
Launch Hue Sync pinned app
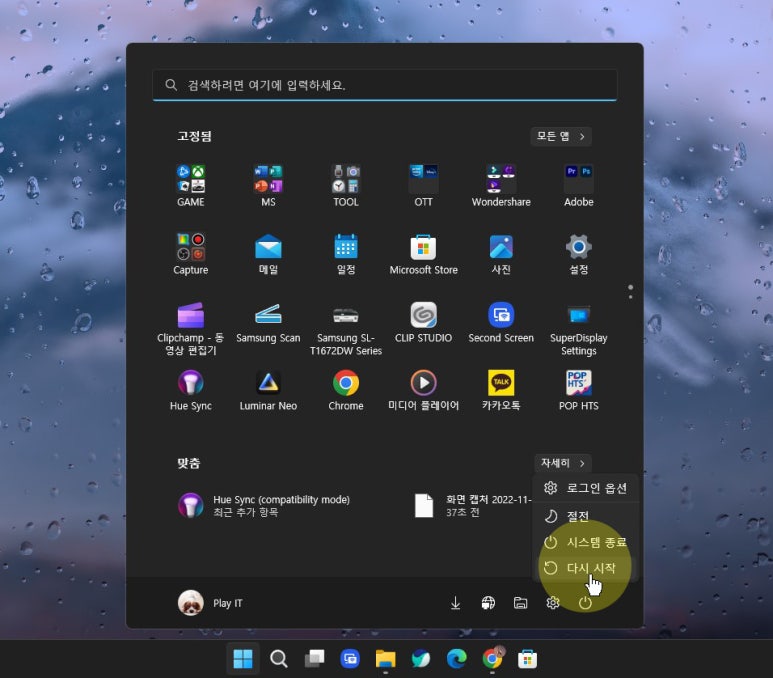191,391
